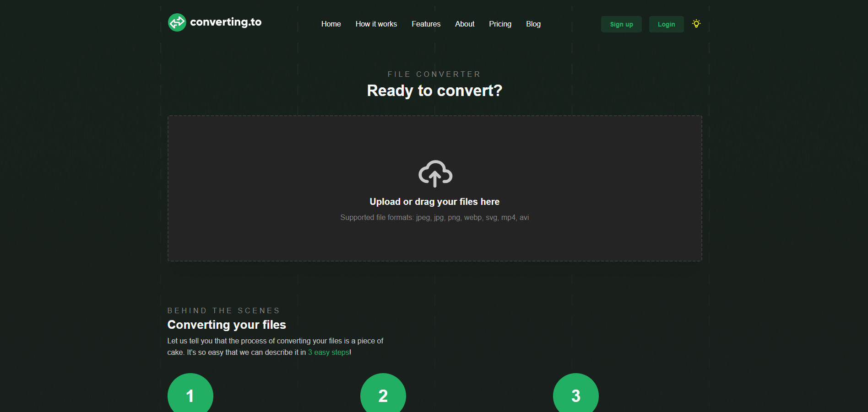
Task: Click the "Converting your files" heading
Action: pyautogui.click(x=227, y=325)
